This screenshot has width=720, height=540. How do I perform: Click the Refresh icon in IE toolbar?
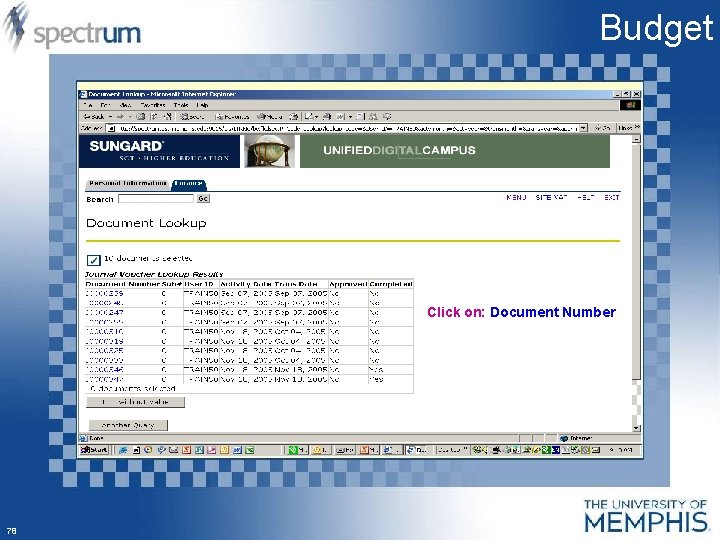(x=154, y=117)
